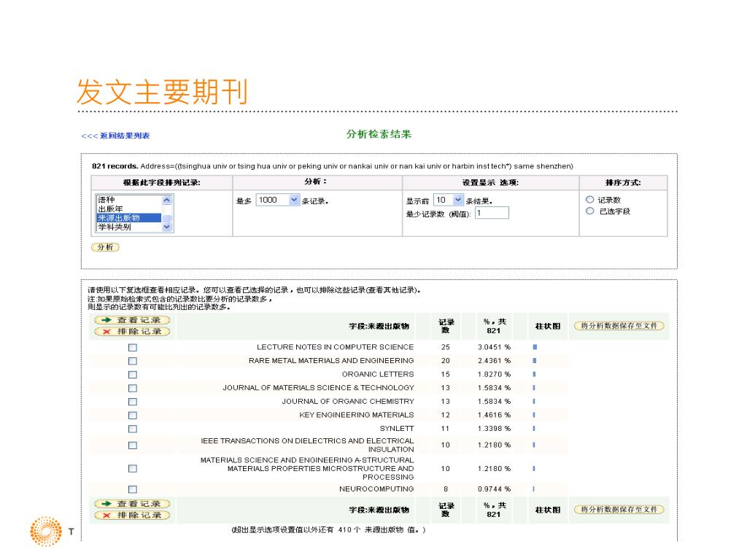Click the field list scroll-up arrow
Screen dimensions: 747x560
167,200
